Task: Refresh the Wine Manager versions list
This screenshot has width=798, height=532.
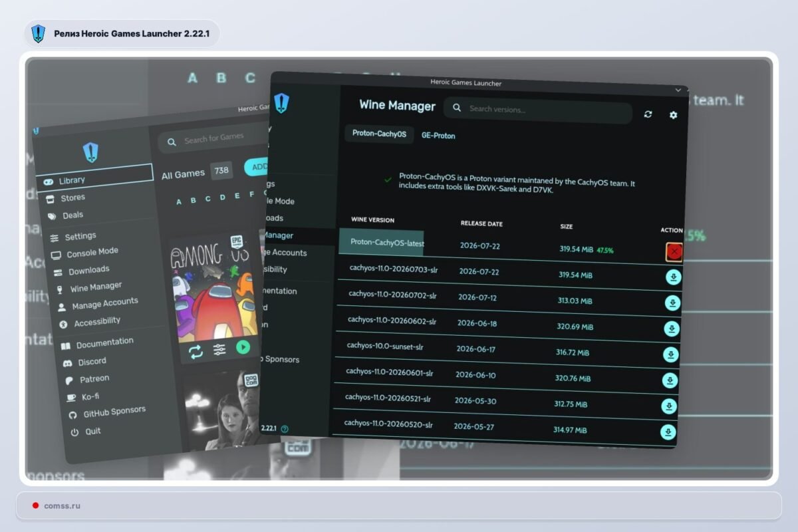Action: click(x=648, y=114)
